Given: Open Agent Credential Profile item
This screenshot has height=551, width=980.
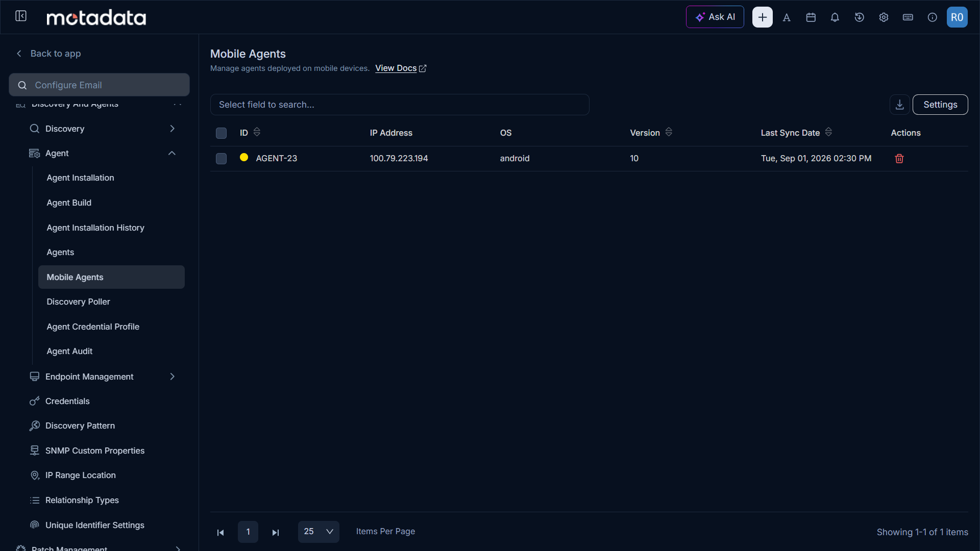Looking at the screenshot, I should point(93,327).
